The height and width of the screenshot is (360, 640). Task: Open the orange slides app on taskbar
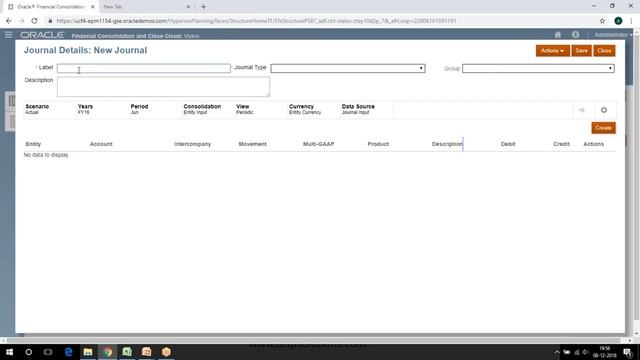point(147,352)
